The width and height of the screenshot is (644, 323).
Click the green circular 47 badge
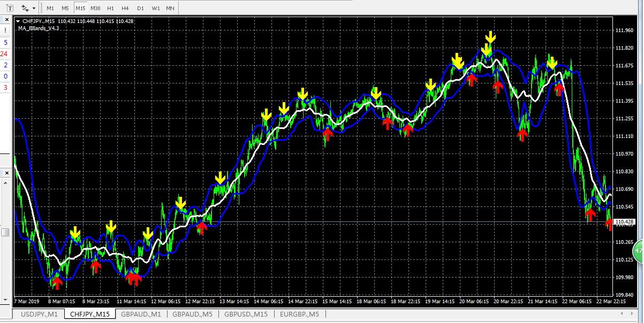[638, 250]
